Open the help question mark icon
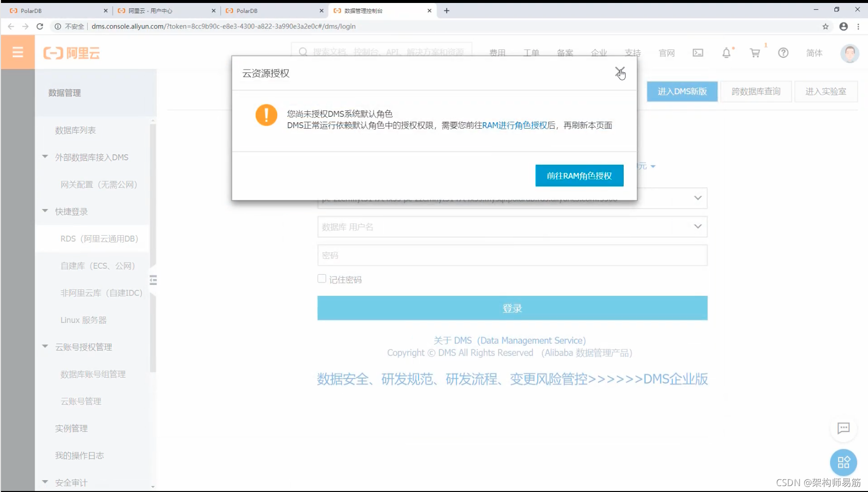 [x=783, y=53]
